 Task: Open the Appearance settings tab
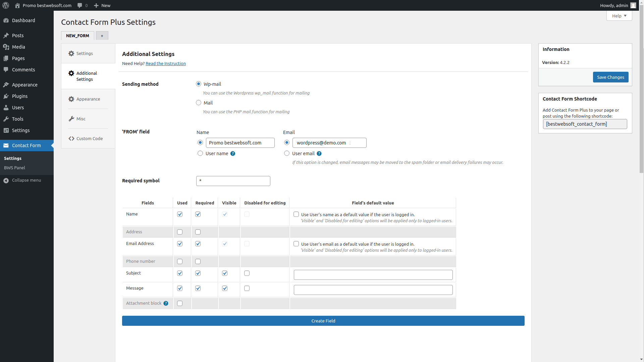click(x=88, y=99)
